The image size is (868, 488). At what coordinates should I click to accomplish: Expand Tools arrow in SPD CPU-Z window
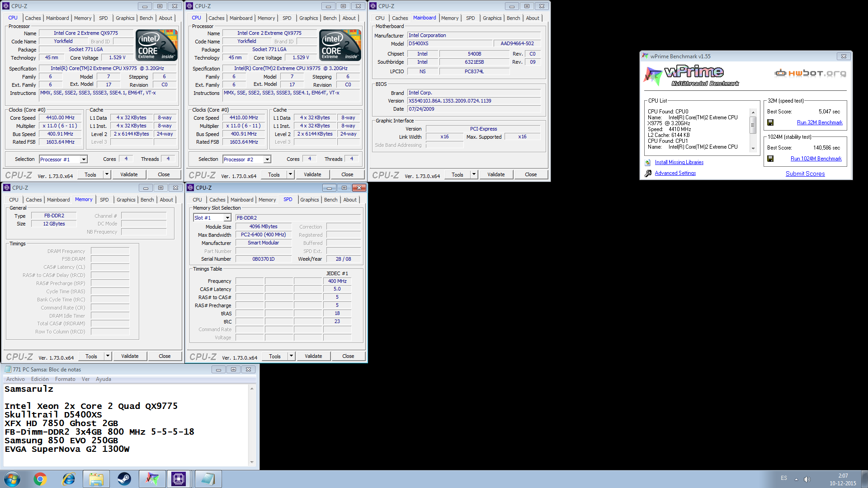click(x=292, y=356)
